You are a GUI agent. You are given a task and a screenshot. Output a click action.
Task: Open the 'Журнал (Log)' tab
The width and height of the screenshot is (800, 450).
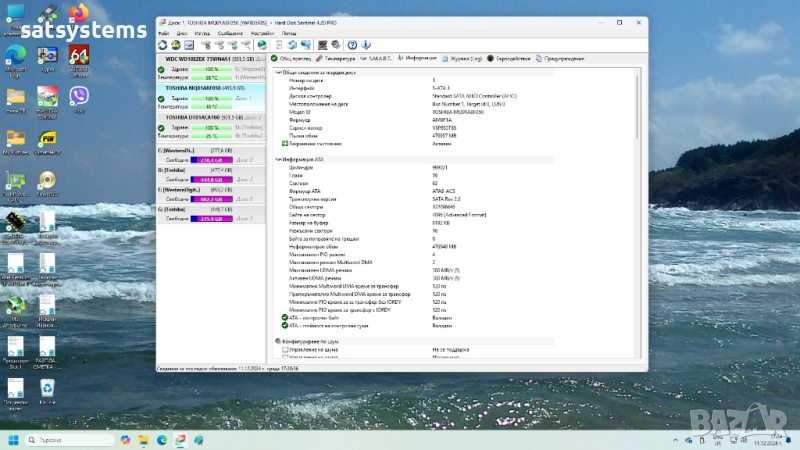pyautogui.click(x=462, y=58)
